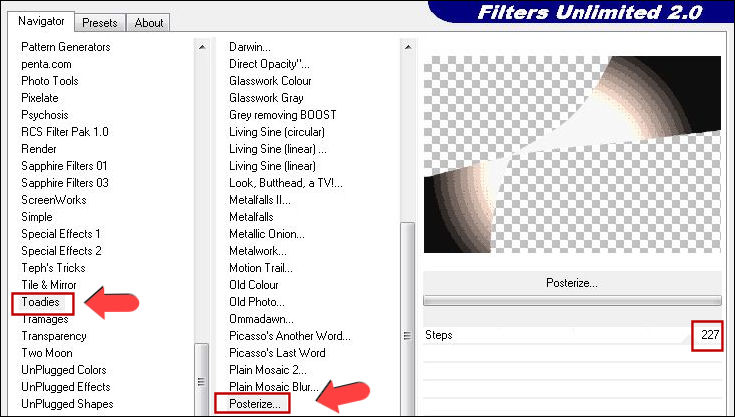Pick the Metallic Onion... filter
735x417 pixels.
click(266, 234)
